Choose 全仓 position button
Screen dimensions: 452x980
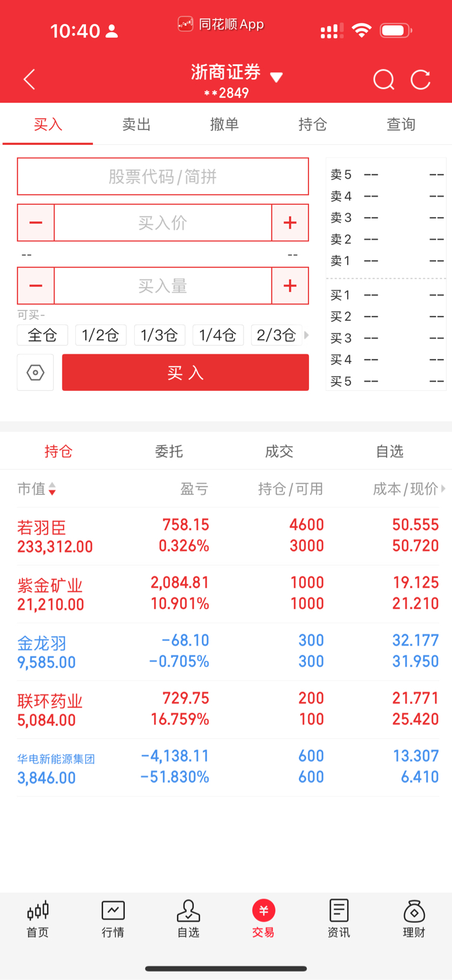[x=42, y=335]
